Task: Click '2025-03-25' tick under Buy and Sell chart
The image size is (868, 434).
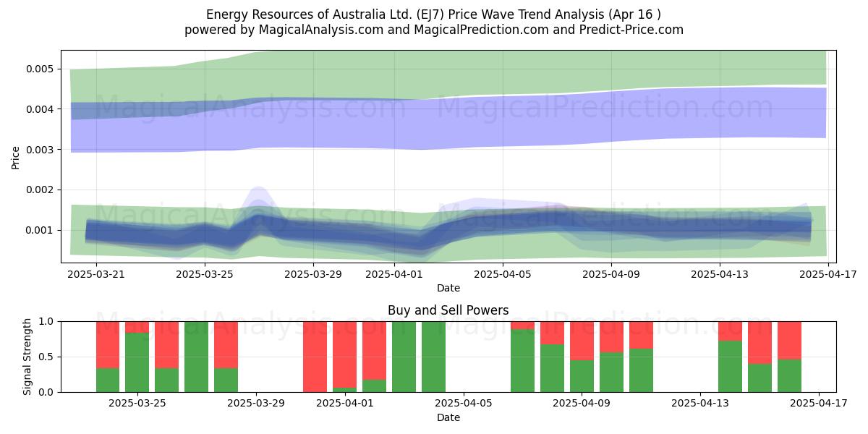Action: coord(137,404)
